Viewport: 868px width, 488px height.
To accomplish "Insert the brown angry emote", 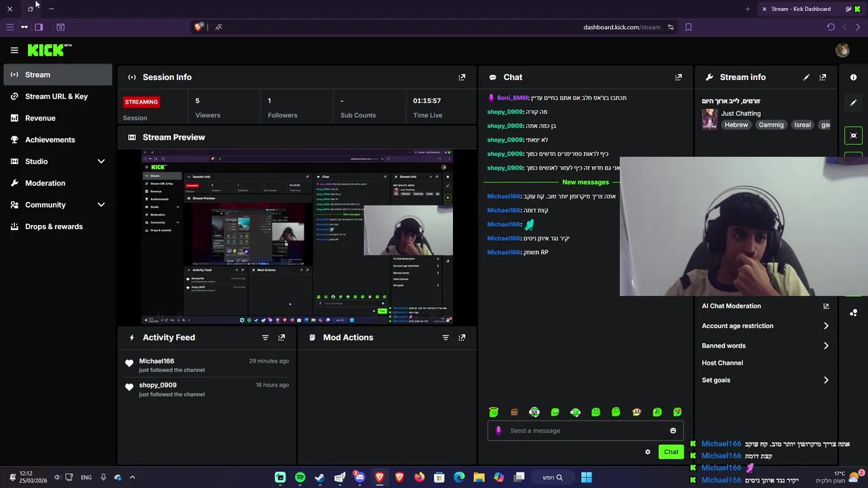I will pos(514,412).
